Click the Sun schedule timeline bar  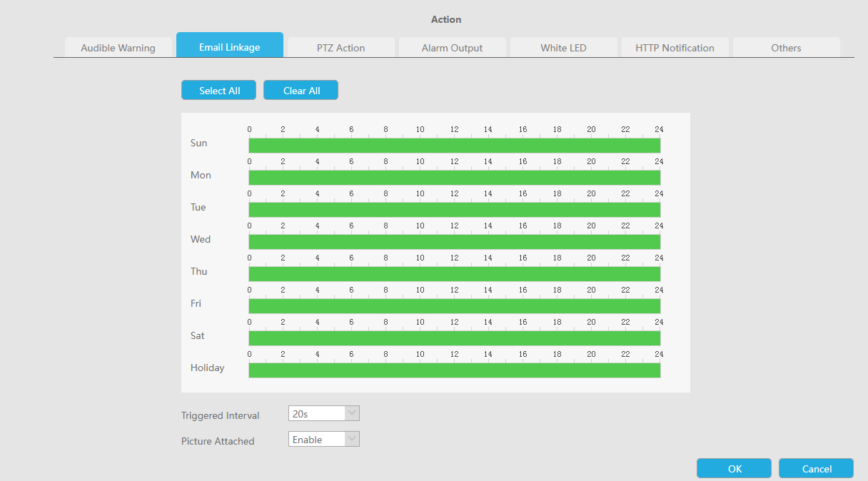[x=455, y=146]
